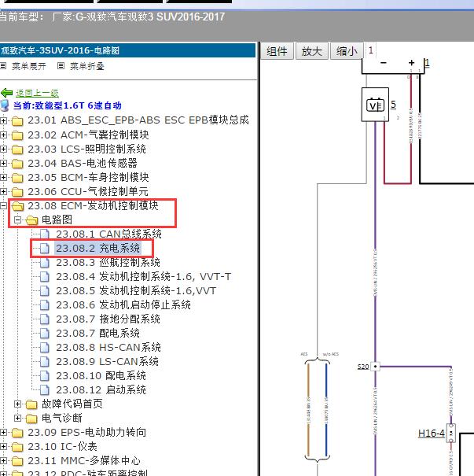Image resolution: width=474 pixels, height=476 pixels.
Task: Click the 返回上一级 link
Action: coord(37,93)
